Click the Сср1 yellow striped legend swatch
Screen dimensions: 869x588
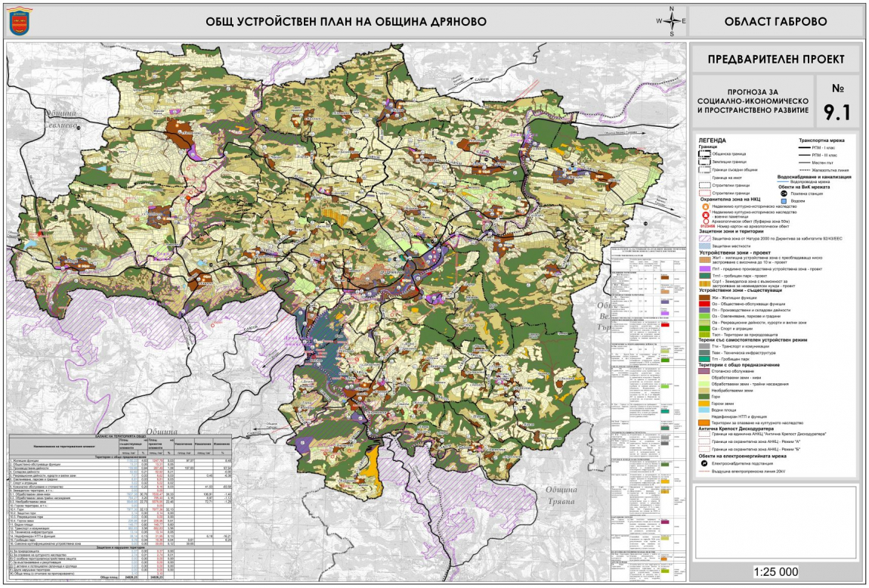[705, 283]
